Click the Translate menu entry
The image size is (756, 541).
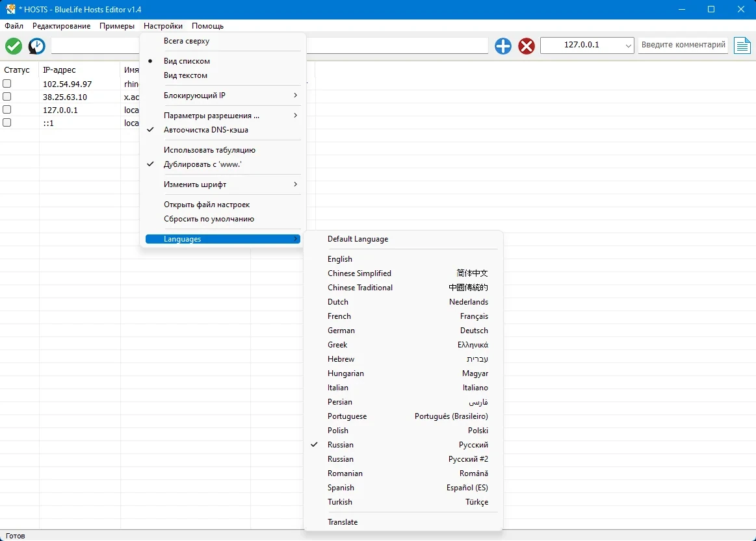coord(403,522)
